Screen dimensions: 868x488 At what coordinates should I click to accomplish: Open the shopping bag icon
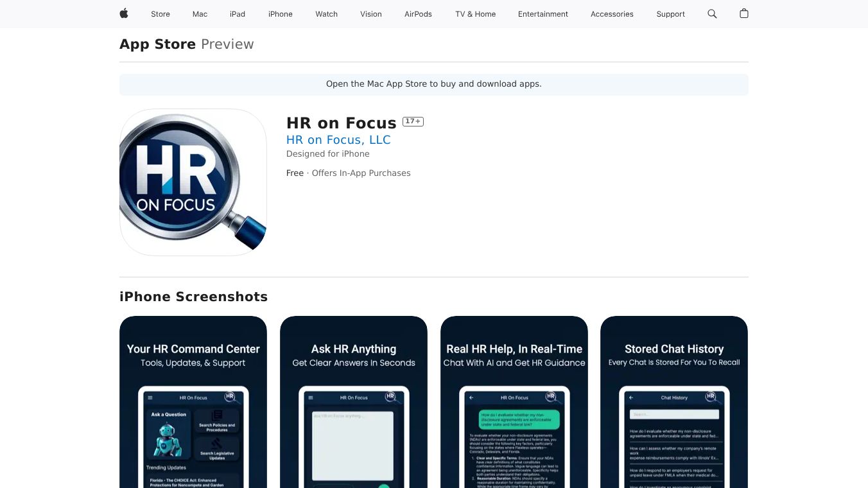[x=744, y=13]
